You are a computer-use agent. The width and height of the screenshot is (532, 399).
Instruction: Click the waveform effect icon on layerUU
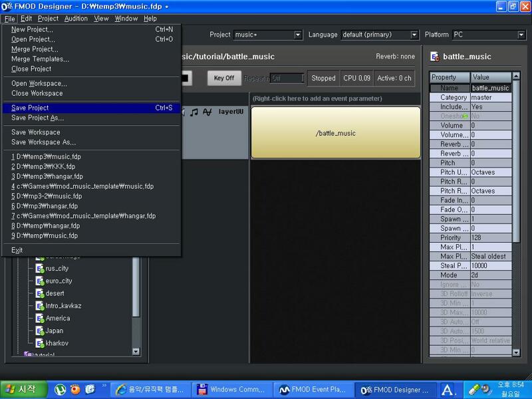click(207, 112)
